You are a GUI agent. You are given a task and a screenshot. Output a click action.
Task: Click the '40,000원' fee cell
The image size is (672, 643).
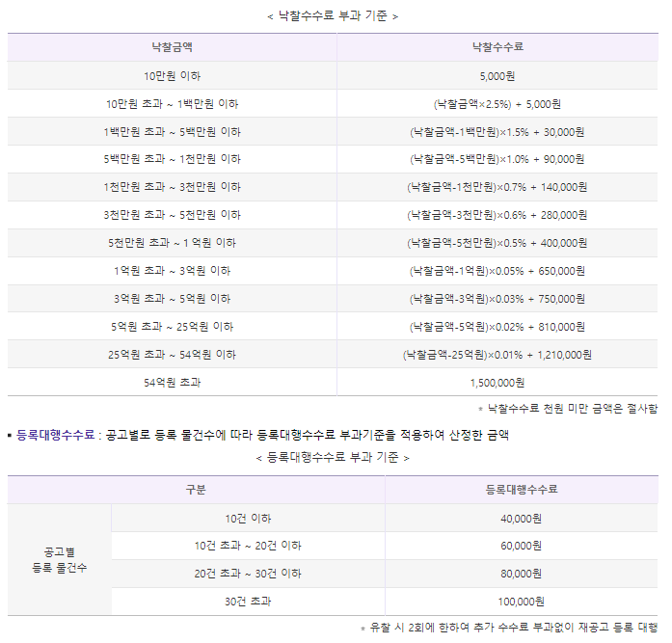pos(522,519)
